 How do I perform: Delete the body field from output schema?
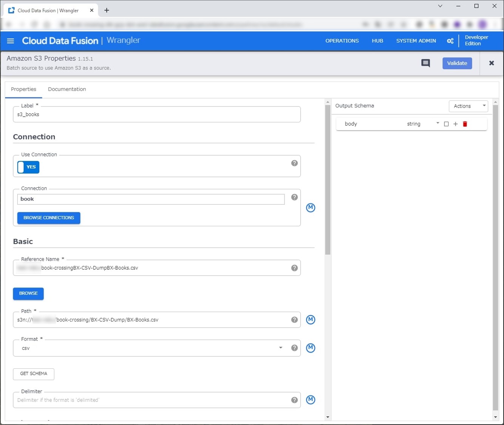point(465,124)
